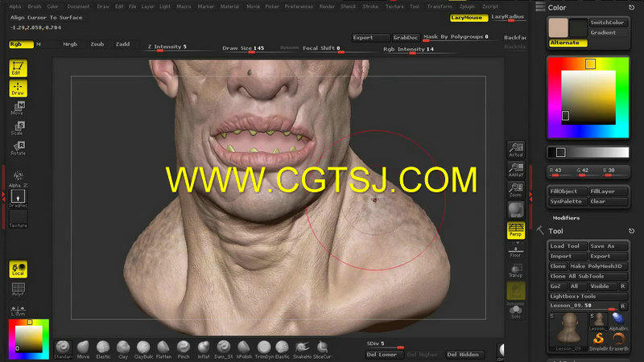Open the Document menu
The height and width of the screenshot is (362, 644).
pyautogui.click(x=78, y=6)
